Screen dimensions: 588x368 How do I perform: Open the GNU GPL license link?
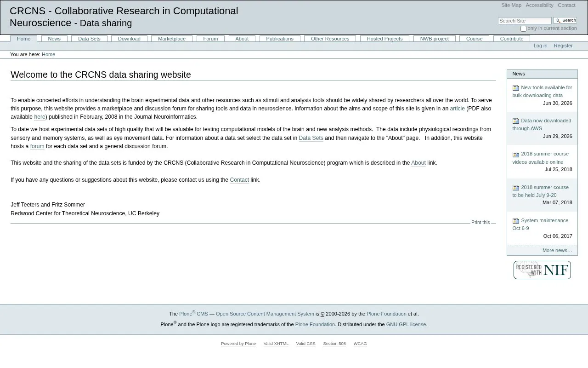click(406, 324)
